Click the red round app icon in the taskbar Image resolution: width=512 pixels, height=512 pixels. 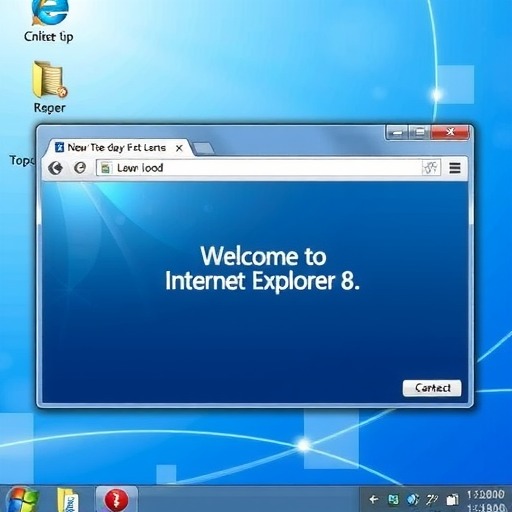116,500
